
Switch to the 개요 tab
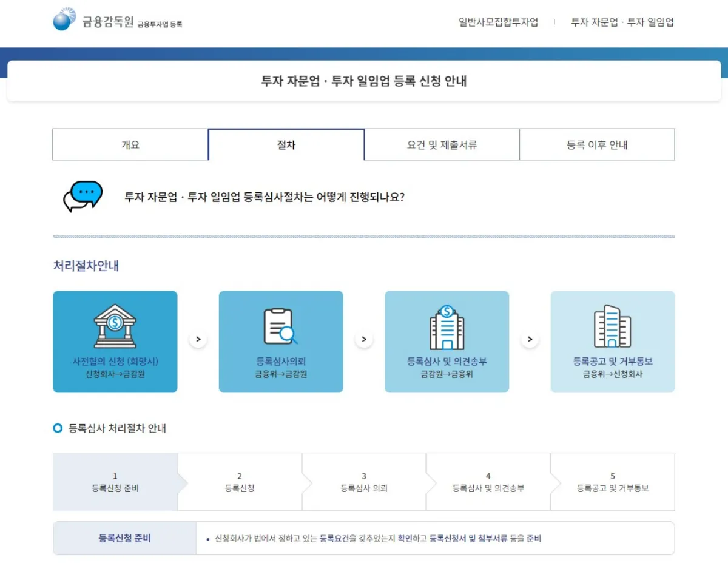[130, 144]
